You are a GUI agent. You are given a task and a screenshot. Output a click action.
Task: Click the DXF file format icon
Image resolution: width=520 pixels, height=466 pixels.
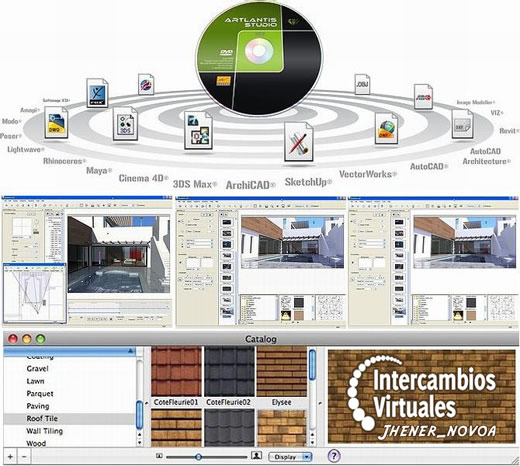[x=462, y=124]
